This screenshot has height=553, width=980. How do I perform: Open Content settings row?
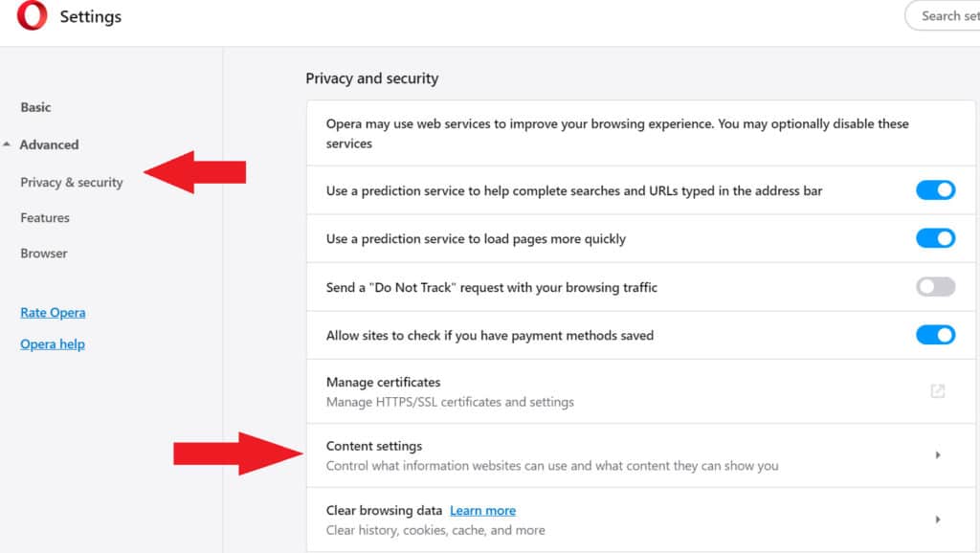point(574,455)
